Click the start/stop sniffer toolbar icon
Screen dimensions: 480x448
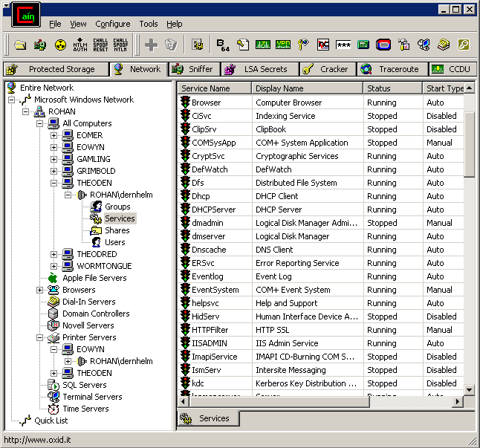(40, 45)
